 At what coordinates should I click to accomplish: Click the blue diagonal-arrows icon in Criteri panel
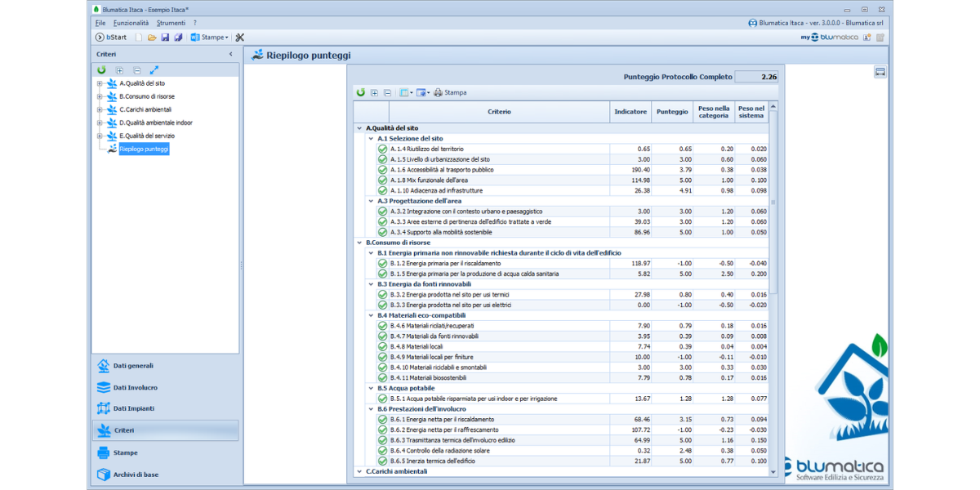[154, 71]
